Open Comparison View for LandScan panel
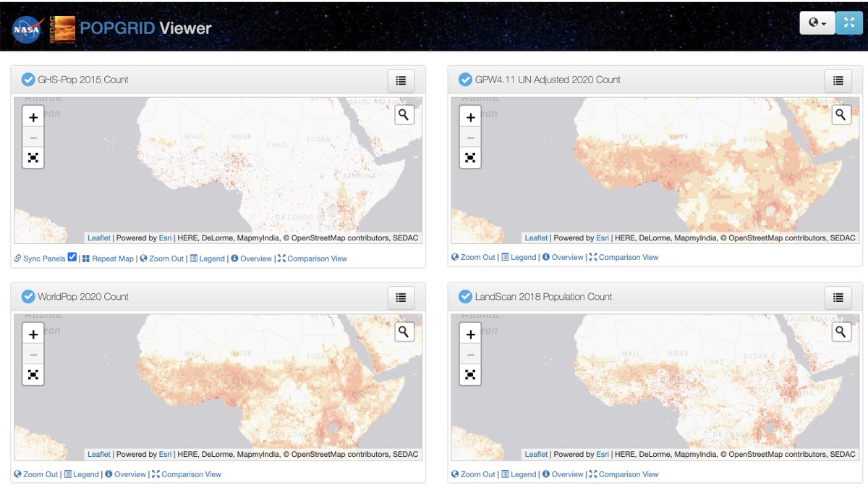This screenshot has height=488, width=868. click(624, 474)
